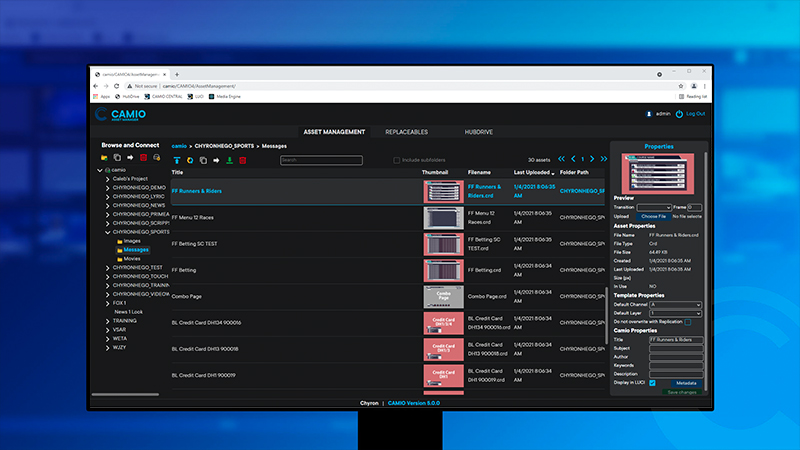Click the move folder arrow icon in Browse panel
Image resolution: width=800 pixels, height=450 pixels.
(x=130, y=158)
